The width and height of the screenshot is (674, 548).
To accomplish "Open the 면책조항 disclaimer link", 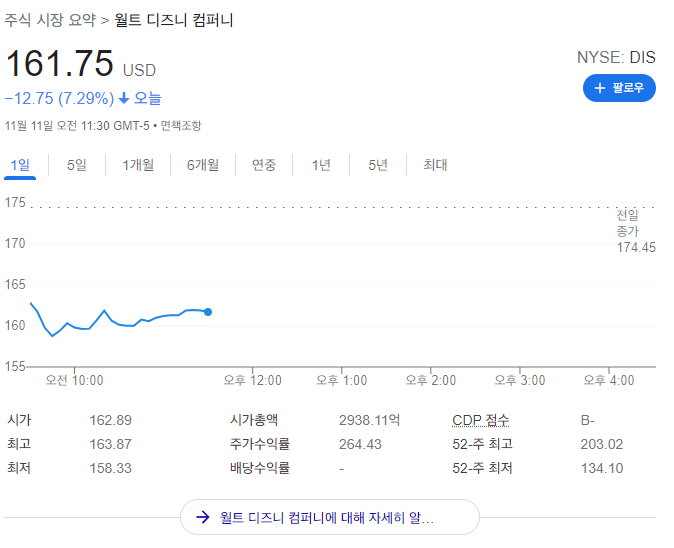I will (181, 125).
